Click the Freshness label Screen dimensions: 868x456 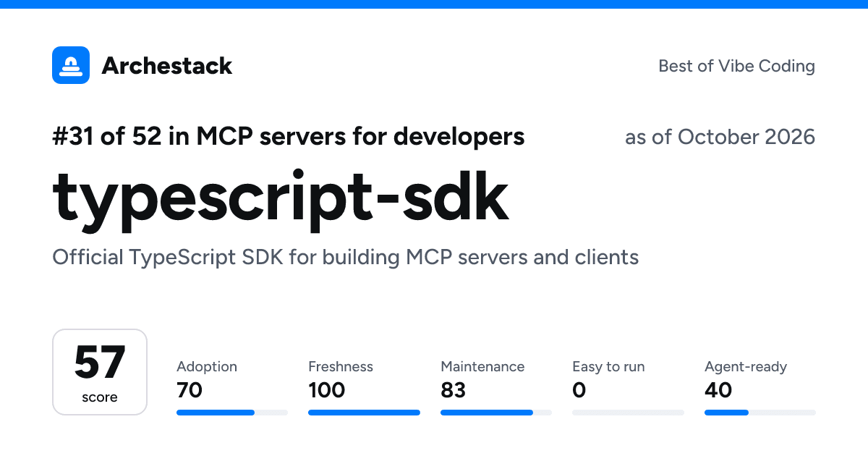click(341, 367)
